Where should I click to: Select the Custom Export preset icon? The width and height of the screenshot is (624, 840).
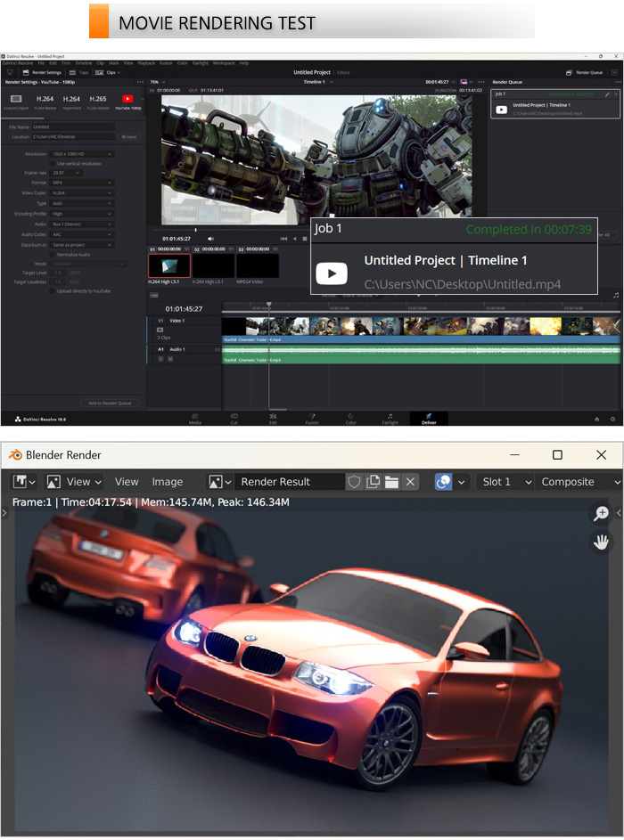tap(16, 99)
